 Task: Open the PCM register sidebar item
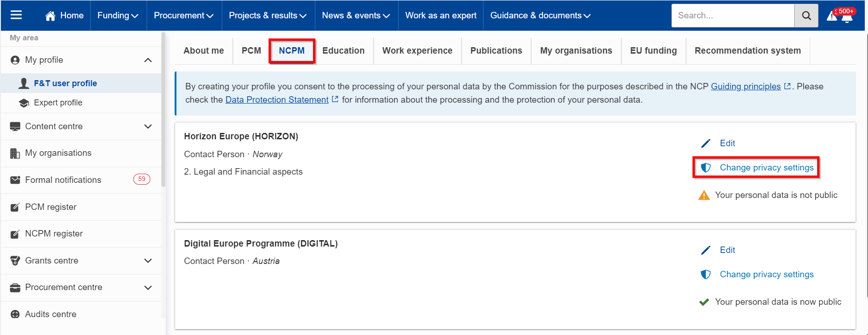[81, 207]
